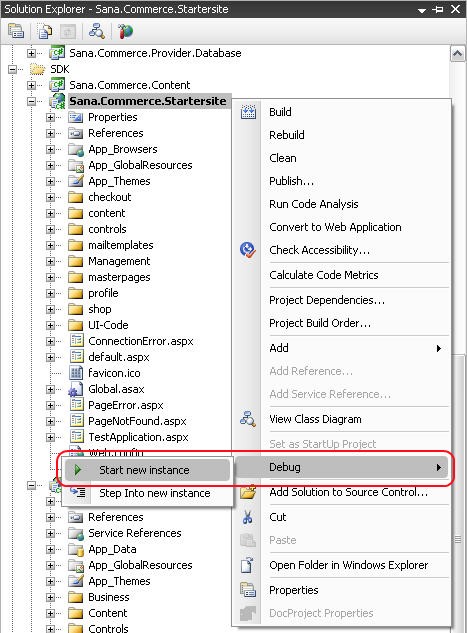This screenshot has width=467, height=633.
Task: Collapse the Sana.Commerce.Startersite project node
Action: (31, 101)
